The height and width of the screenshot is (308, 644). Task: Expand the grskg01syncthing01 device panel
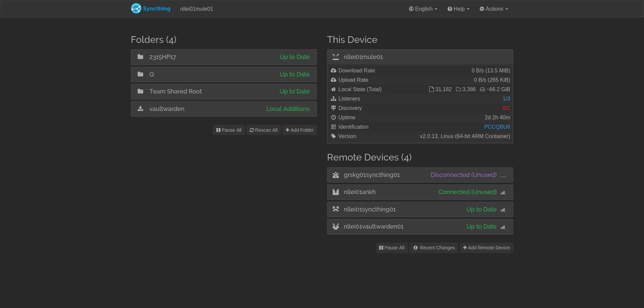click(x=420, y=175)
